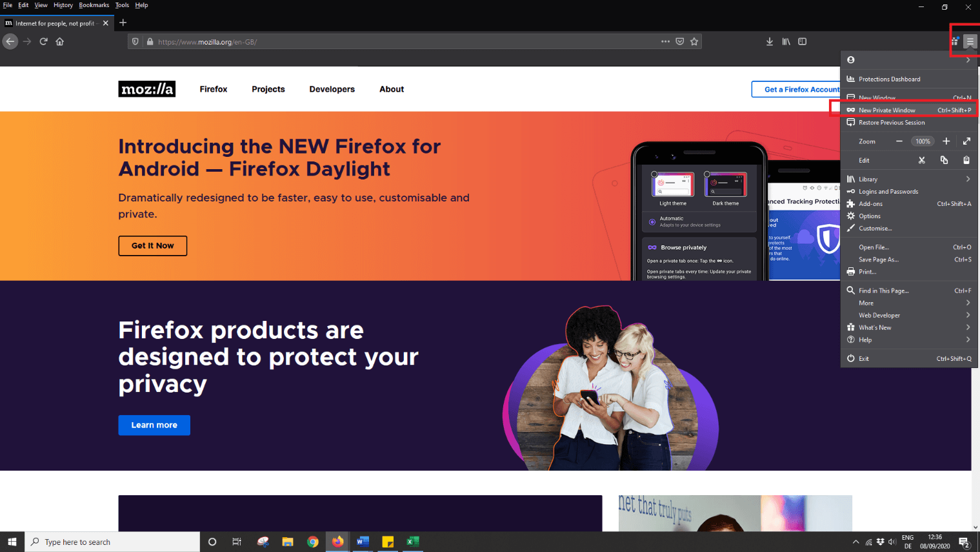Open the Bookmarks menu in menu bar

click(x=94, y=5)
